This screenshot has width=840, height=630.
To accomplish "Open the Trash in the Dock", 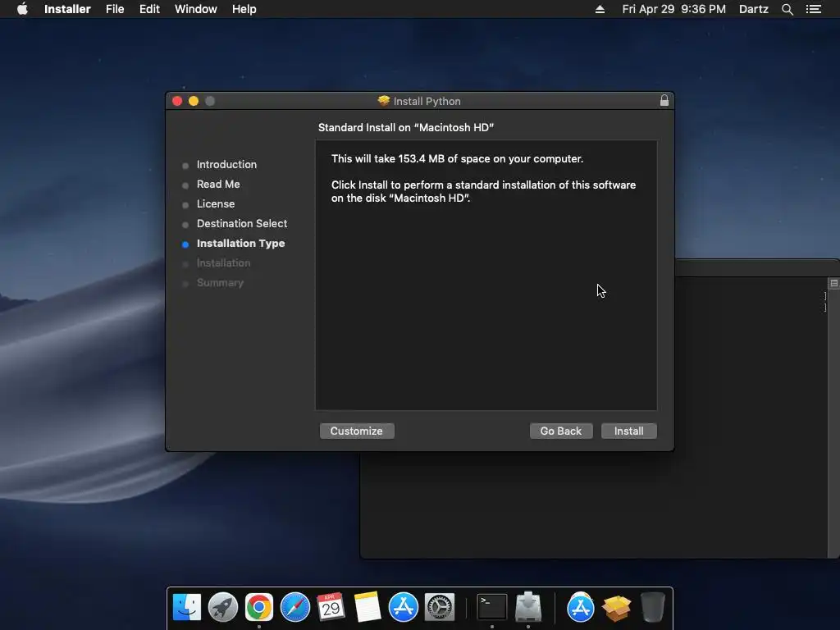I will (652, 607).
